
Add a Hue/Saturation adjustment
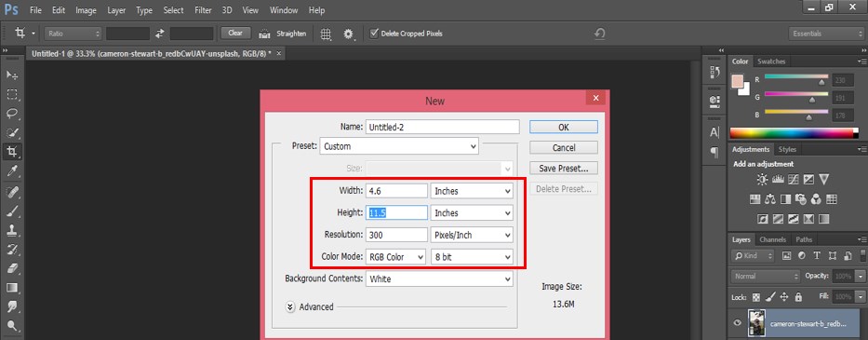pos(754,198)
